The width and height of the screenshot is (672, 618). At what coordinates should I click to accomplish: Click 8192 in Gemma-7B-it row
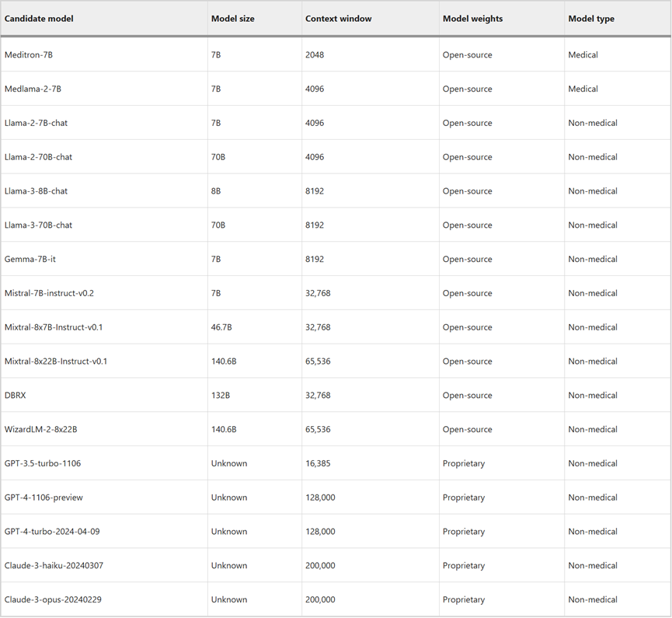coord(315,259)
